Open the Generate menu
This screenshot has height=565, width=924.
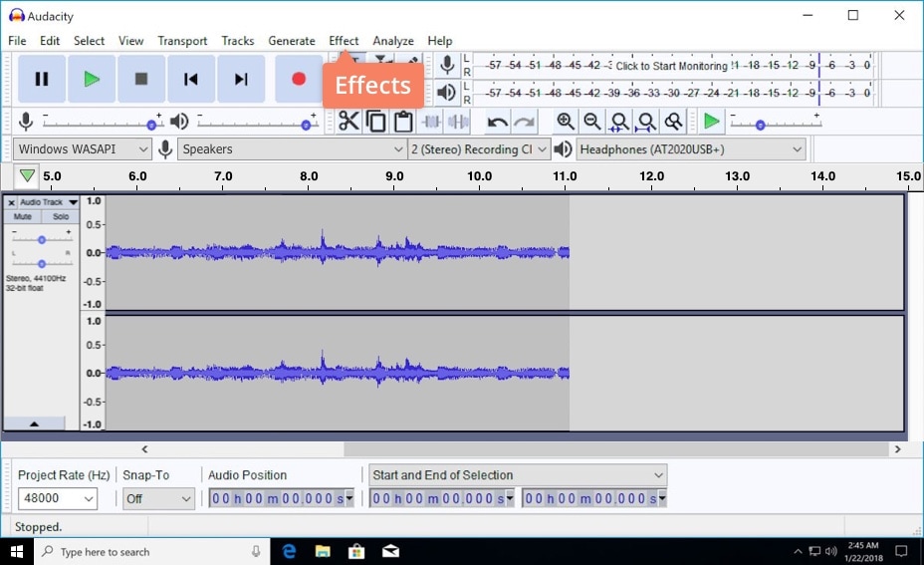[292, 41]
